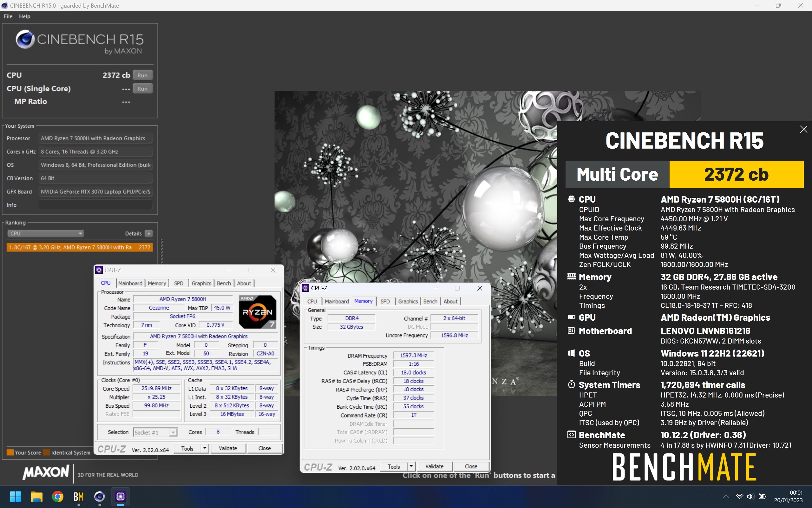Open volume tray icon
The height and width of the screenshot is (508, 812).
click(x=750, y=497)
